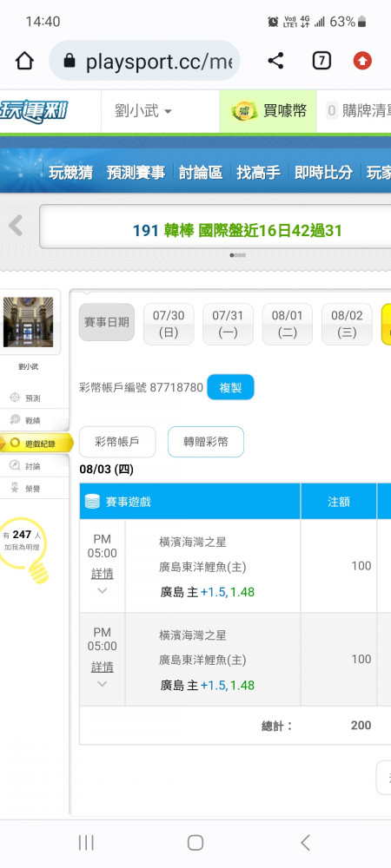Go to 玩競猜 menu
This screenshot has height=868, width=391.
71,172
